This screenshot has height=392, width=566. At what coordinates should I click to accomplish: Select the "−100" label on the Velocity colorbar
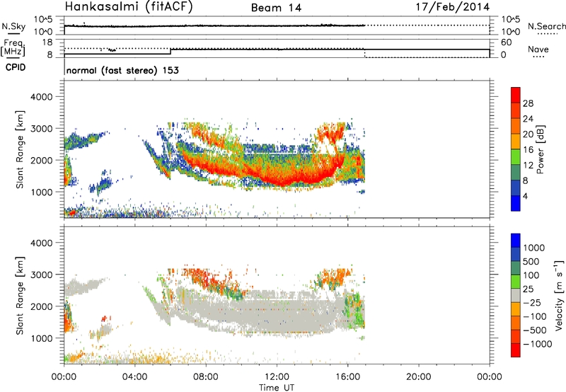pos(535,316)
